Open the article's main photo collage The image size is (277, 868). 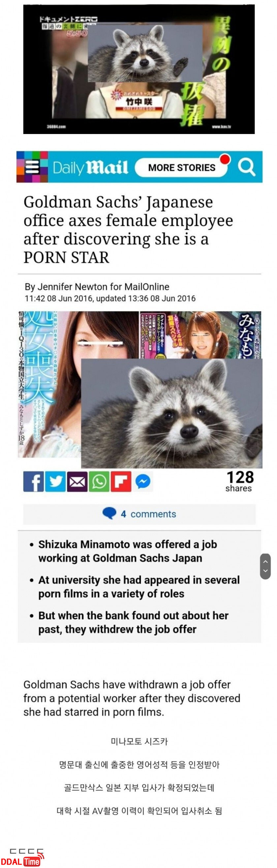tap(140, 390)
